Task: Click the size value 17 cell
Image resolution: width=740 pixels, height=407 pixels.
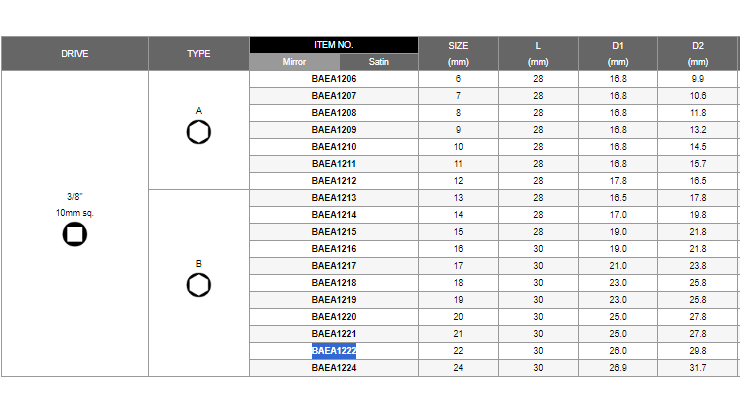Action: [458, 266]
